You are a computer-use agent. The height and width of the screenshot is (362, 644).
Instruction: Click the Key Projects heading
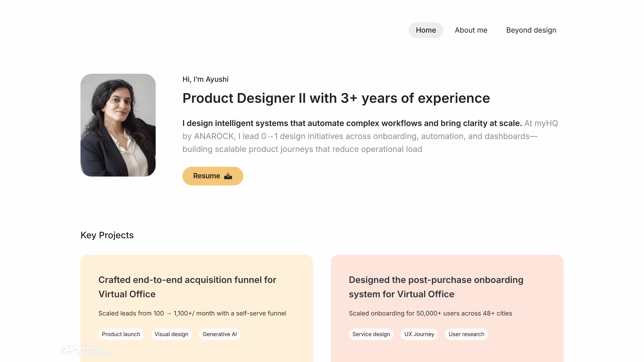pos(107,235)
